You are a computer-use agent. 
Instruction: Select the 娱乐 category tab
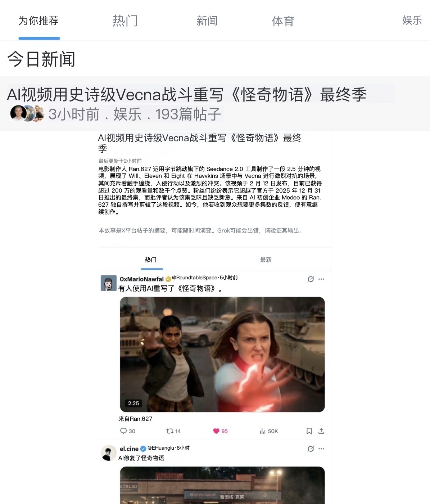tap(412, 20)
